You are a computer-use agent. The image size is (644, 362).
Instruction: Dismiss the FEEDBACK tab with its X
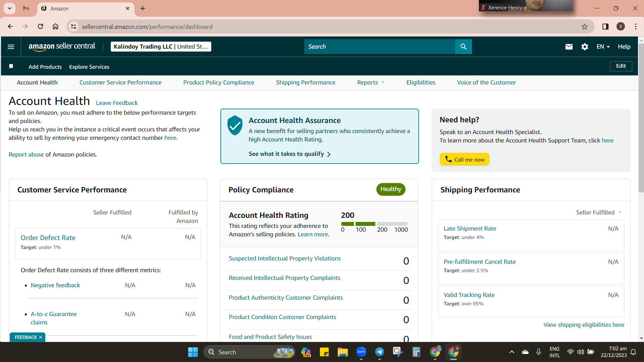tap(41, 337)
